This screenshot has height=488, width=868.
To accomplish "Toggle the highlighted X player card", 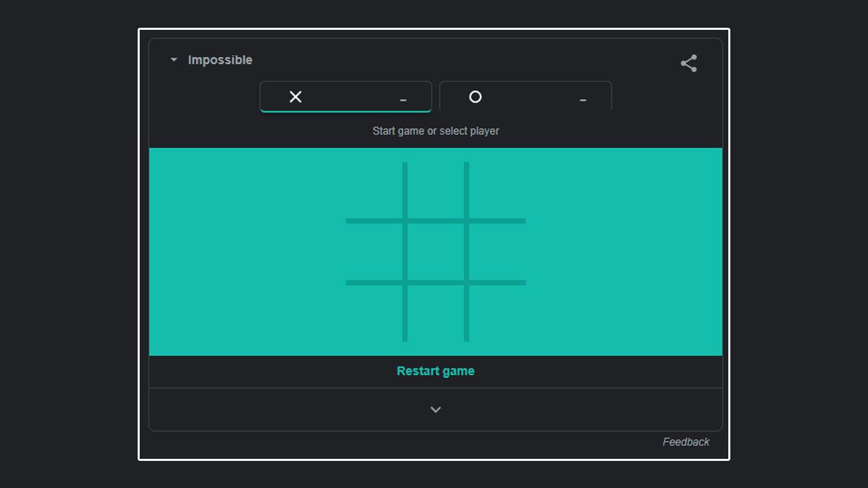I will coord(345,96).
